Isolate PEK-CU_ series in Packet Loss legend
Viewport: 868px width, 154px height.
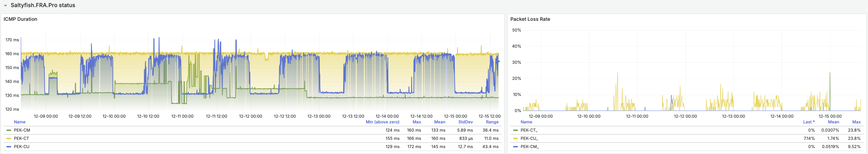click(529, 138)
